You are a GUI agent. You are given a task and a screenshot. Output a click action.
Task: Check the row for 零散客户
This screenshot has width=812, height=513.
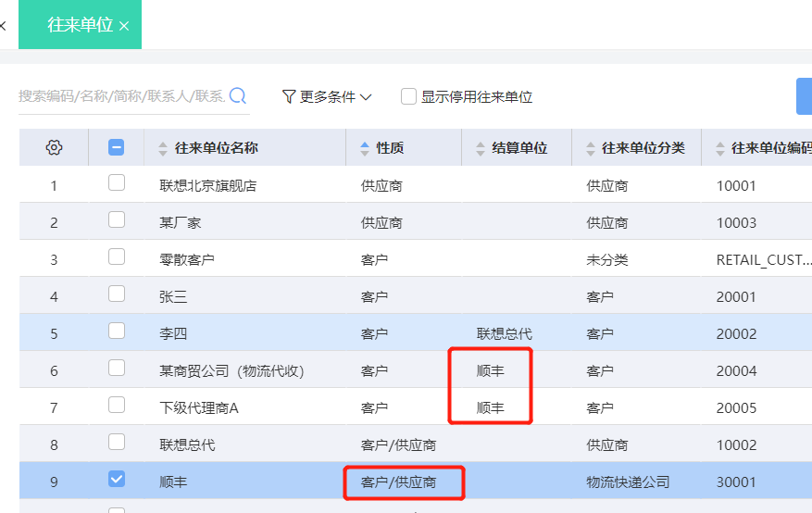pos(117,256)
